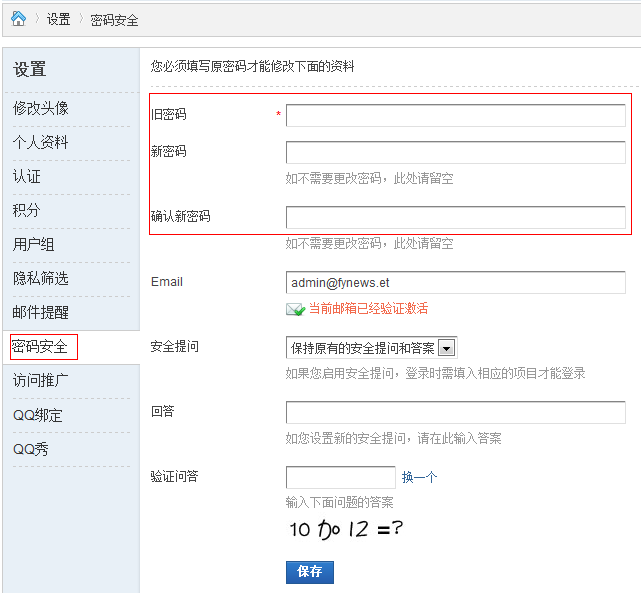Viewport: 641px width, 593px height.
Task: Open 个人资料 in sidebar
Action: (40, 142)
